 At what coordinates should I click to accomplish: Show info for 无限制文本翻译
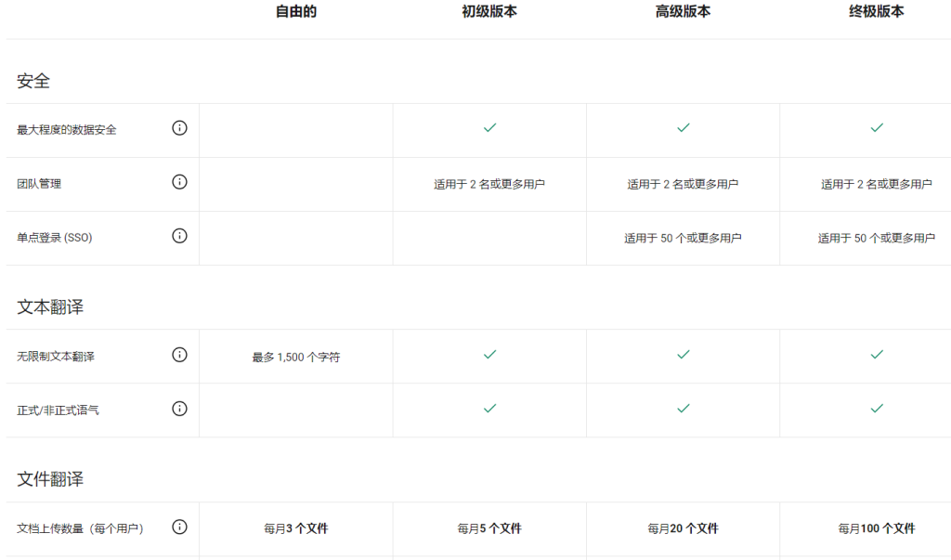pyautogui.click(x=180, y=355)
